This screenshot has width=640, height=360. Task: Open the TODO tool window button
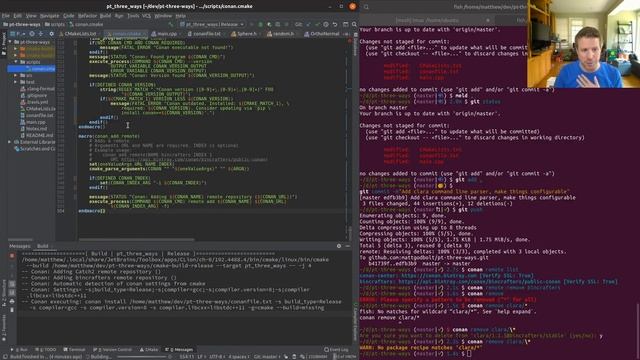[45, 350]
